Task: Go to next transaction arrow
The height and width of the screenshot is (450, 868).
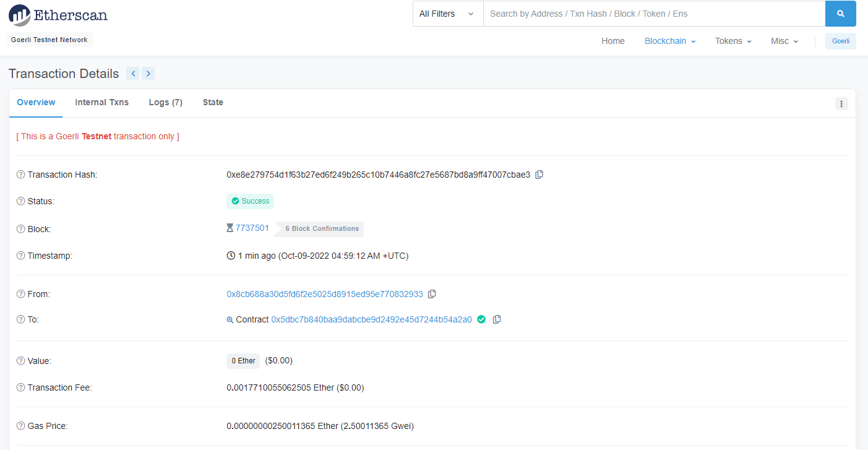Action: click(148, 74)
